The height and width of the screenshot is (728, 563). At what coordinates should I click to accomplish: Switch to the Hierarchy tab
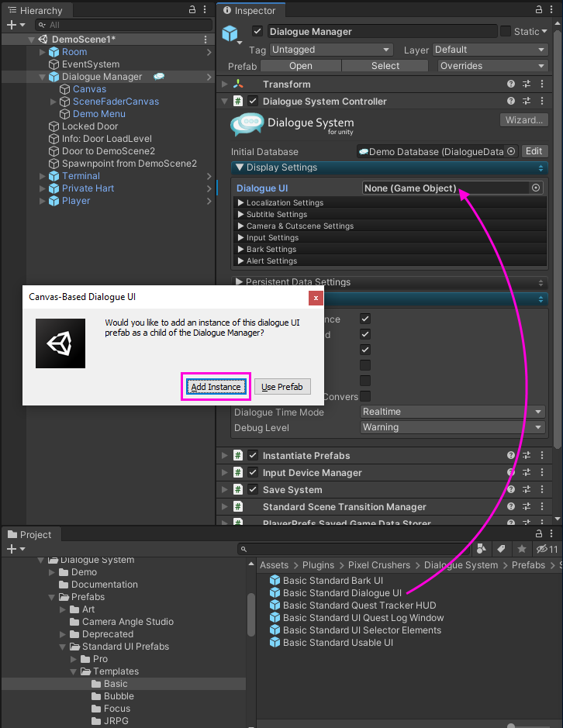[36, 10]
